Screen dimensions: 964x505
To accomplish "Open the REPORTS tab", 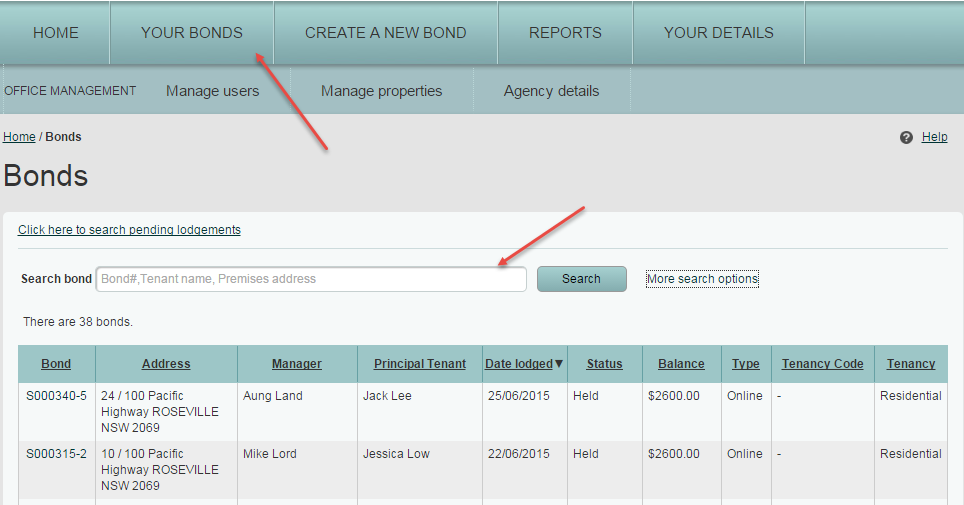I will [x=565, y=33].
